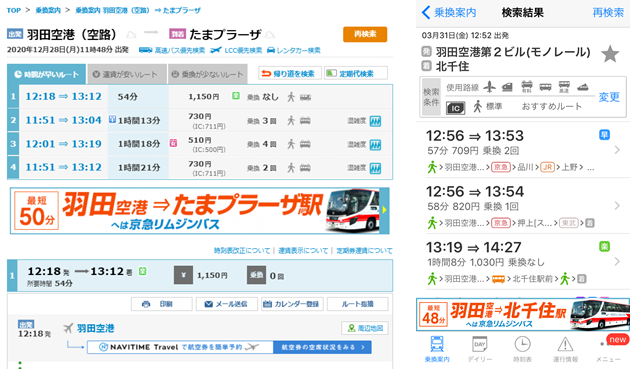Click レンタカー検索 link
This screenshot has width=630, height=369.
pyautogui.click(x=294, y=50)
